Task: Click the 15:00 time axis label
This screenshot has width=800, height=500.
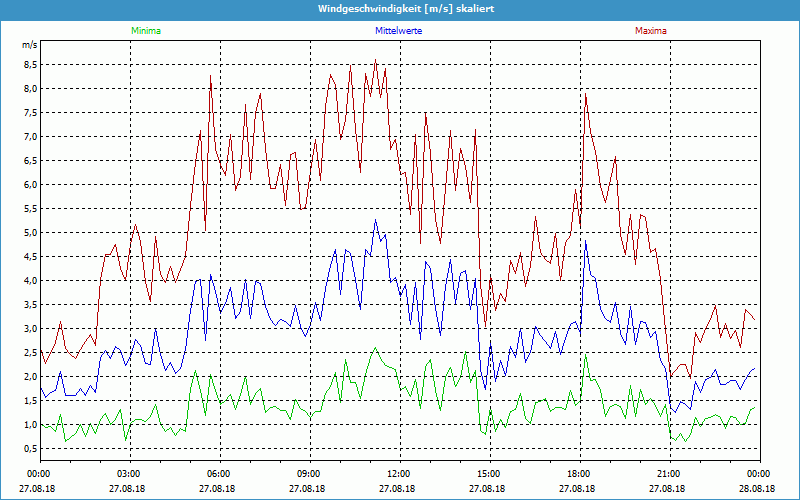Action: click(x=491, y=474)
